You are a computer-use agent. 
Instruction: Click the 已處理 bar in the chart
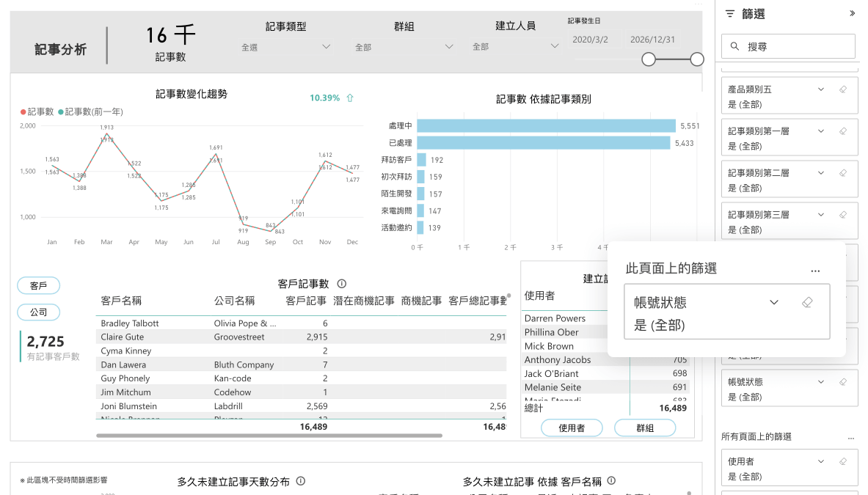544,143
